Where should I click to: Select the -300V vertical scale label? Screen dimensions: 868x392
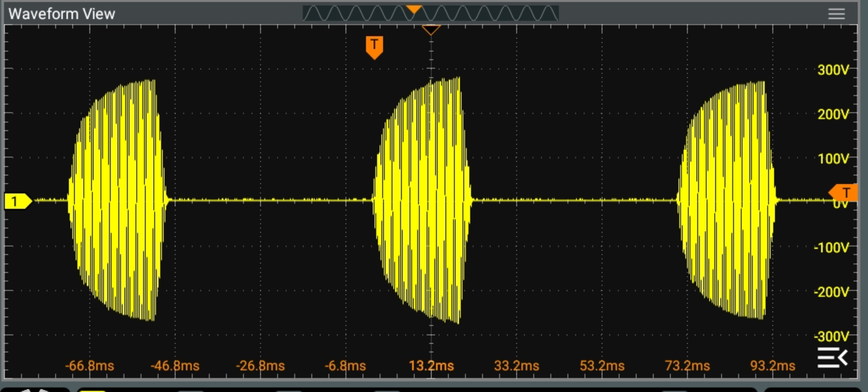click(x=831, y=336)
